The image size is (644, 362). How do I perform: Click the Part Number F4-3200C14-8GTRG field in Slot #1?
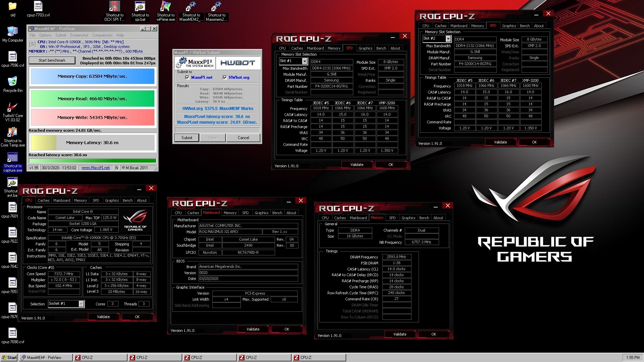[x=331, y=86]
